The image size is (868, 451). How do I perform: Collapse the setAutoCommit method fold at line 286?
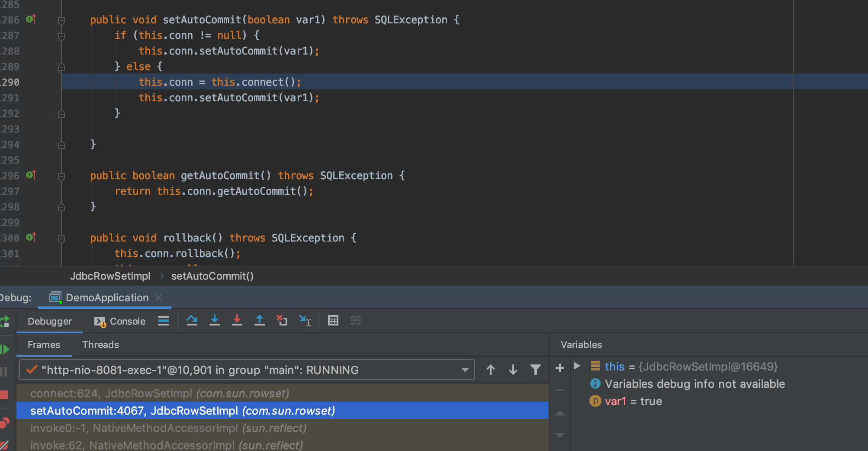point(61,20)
